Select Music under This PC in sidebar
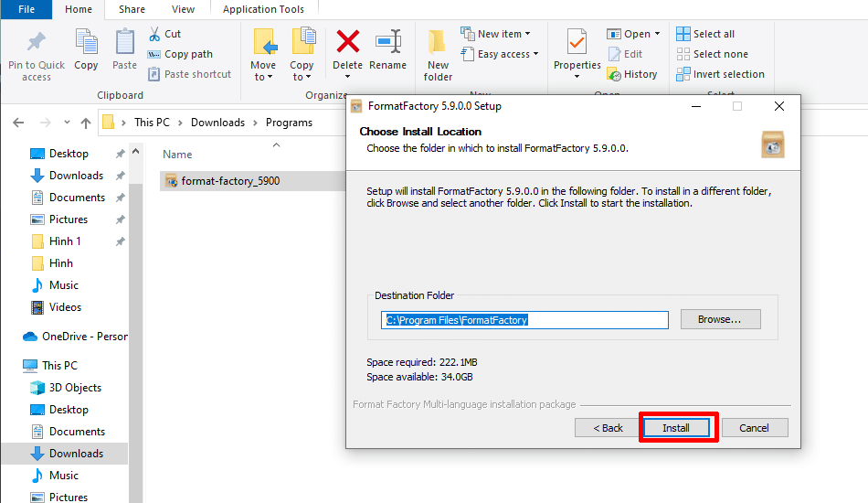868x503 pixels. (x=64, y=476)
